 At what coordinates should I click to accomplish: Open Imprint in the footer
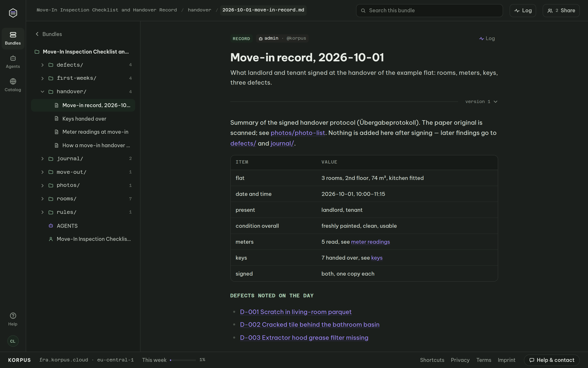[506, 360]
